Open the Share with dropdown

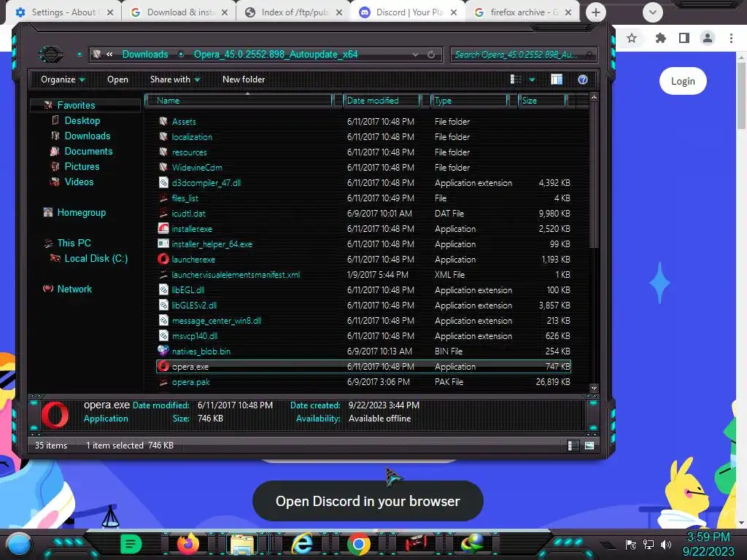(x=175, y=79)
